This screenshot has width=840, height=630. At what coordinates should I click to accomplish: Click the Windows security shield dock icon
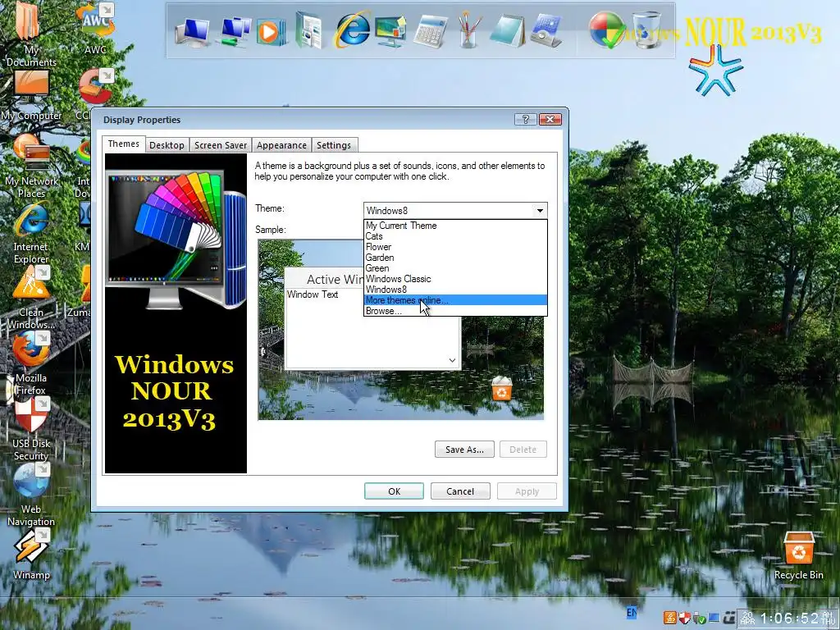pyautogui.click(x=606, y=30)
